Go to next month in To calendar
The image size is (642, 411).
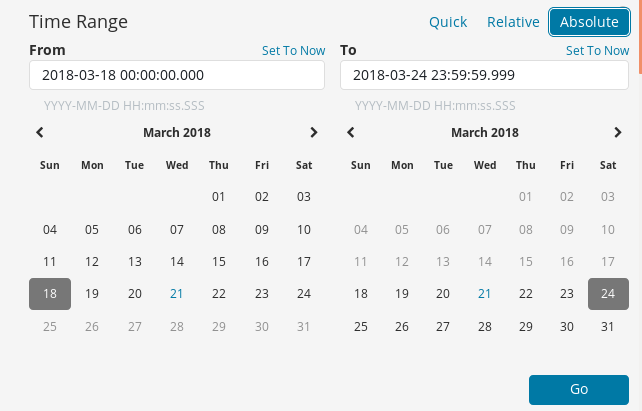pyautogui.click(x=618, y=132)
